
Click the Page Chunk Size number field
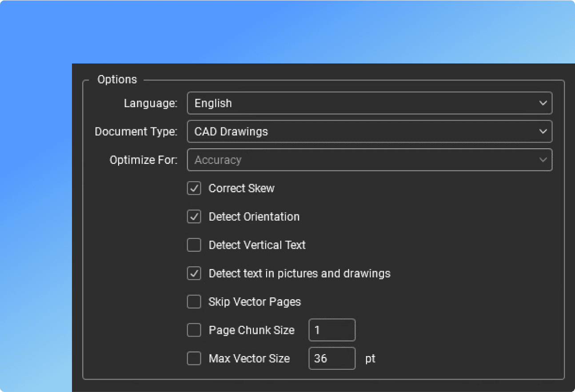pos(332,330)
